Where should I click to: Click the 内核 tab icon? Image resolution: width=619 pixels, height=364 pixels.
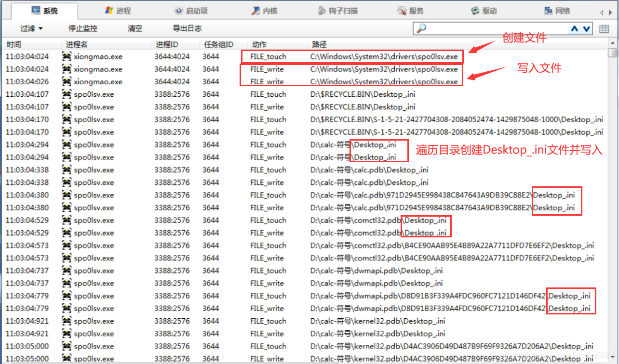coord(256,11)
